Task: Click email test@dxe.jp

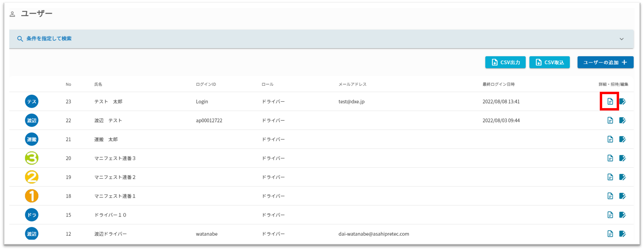Action: (x=352, y=102)
